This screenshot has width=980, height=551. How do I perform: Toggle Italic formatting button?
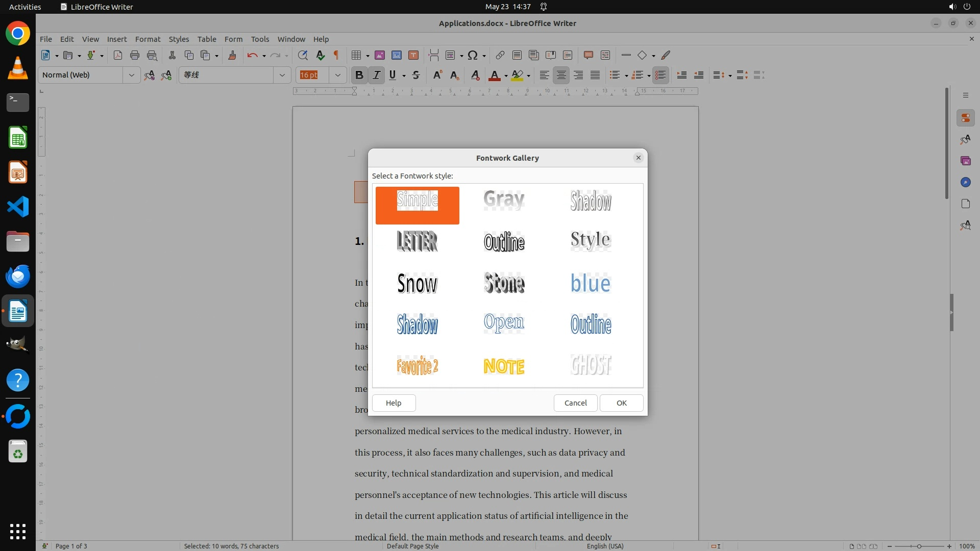click(x=376, y=75)
